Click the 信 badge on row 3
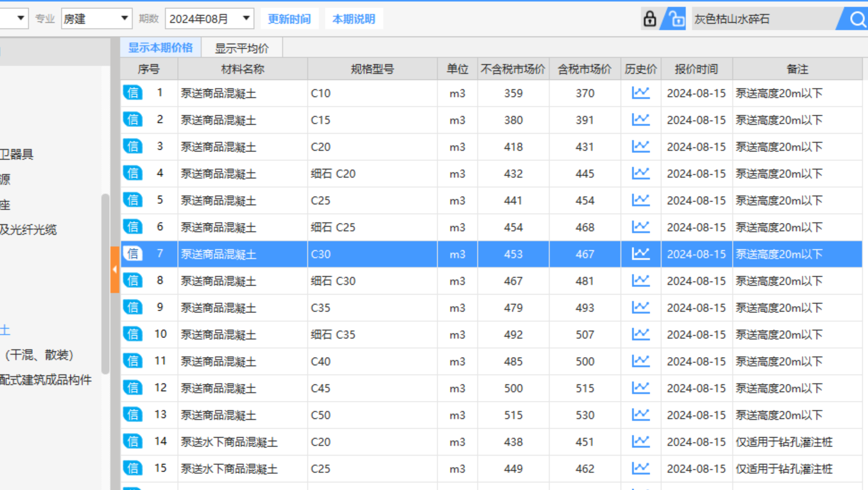868x490 pixels. coord(133,146)
